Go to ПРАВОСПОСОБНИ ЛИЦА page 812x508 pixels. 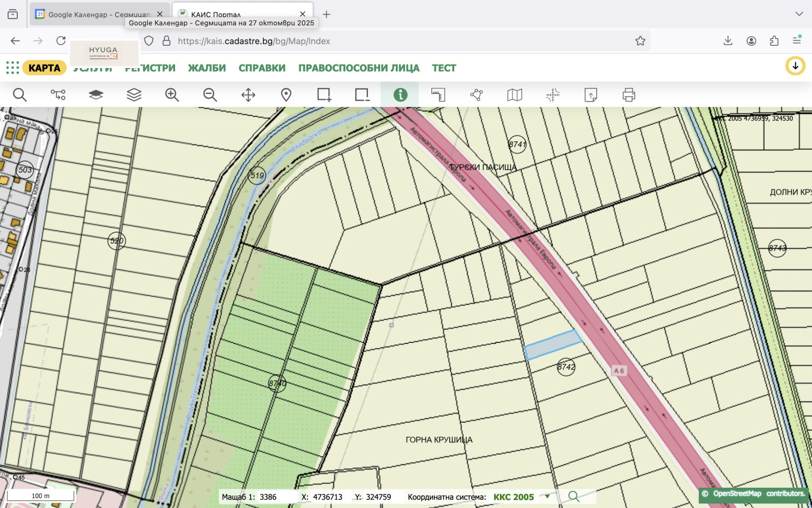pos(359,68)
